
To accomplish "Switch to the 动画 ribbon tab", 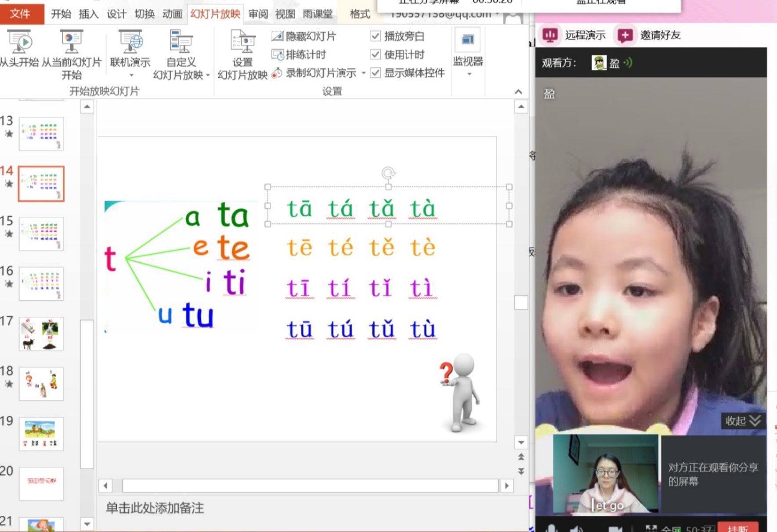I will tap(172, 14).
